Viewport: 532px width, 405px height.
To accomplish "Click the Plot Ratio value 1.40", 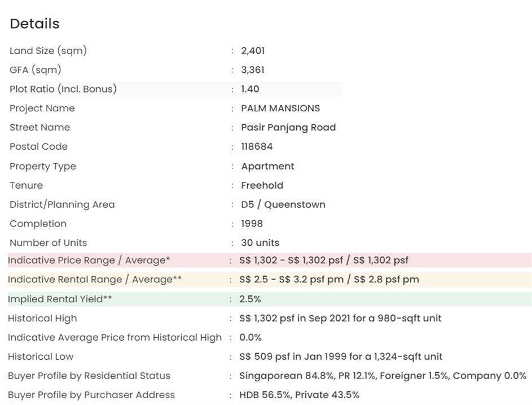I will (x=250, y=89).
